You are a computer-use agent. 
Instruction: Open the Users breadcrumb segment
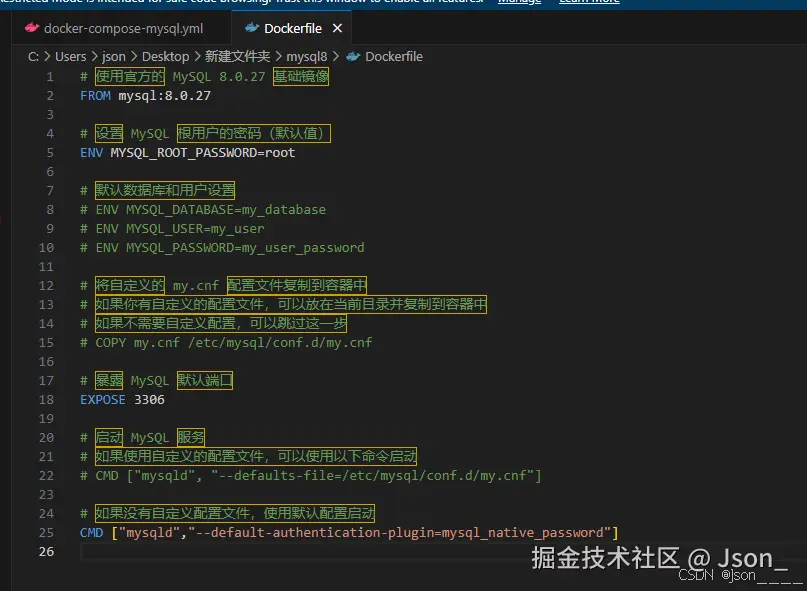point(71,57)
